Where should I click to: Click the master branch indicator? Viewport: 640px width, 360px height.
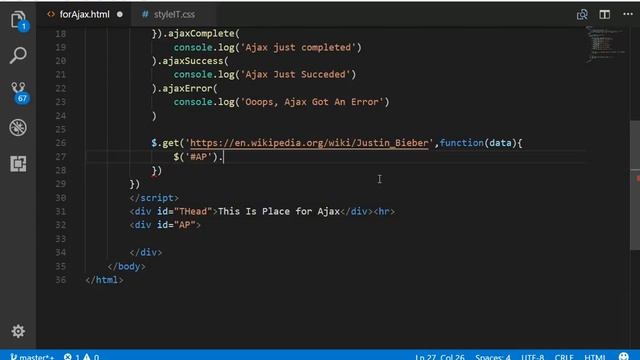[x=32, y=357]
